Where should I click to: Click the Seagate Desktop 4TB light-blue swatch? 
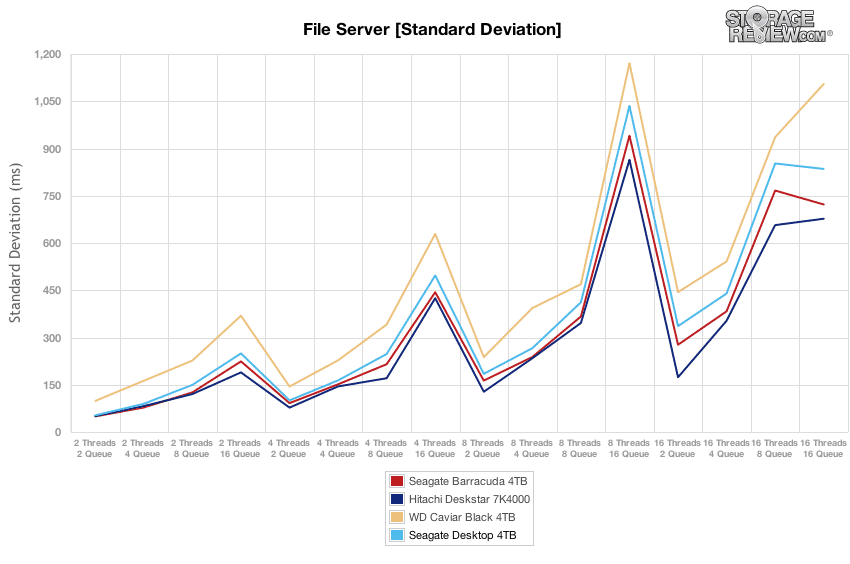tap(397, 535)
